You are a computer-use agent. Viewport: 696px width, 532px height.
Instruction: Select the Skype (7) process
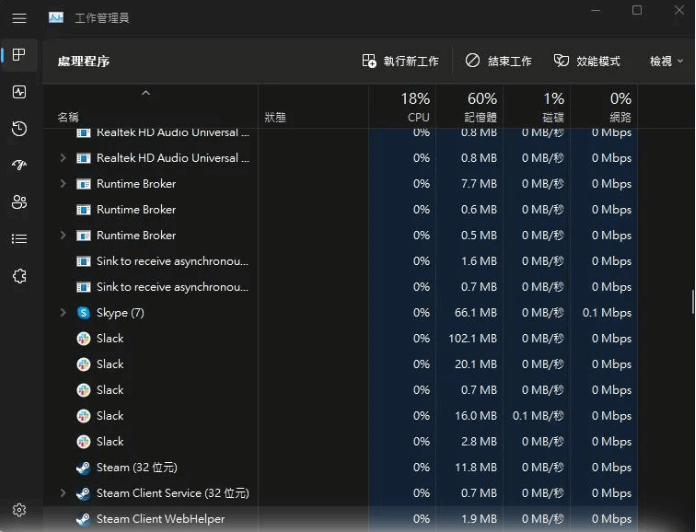pyautogui.click(x=340, y=312)
